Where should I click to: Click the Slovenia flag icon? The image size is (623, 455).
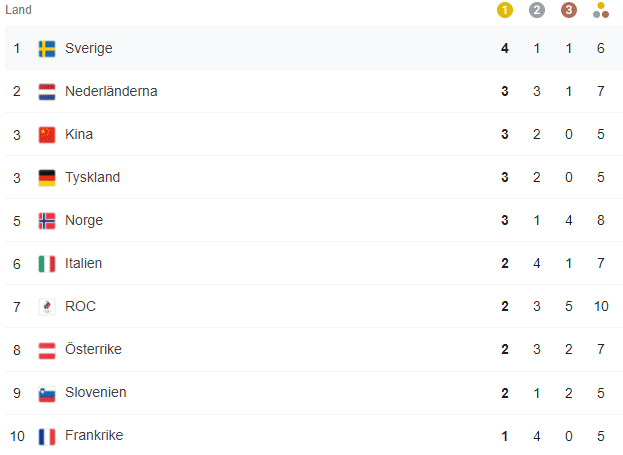click(47, 393)
